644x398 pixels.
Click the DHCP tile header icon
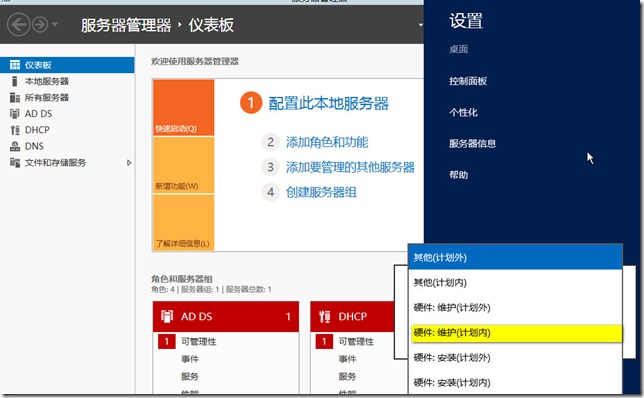324,316
